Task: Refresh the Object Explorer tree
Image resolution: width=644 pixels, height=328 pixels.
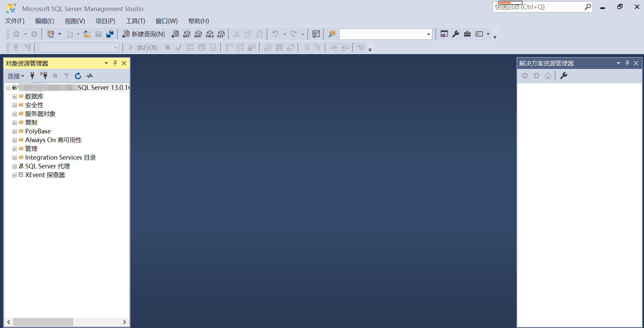Action: click(x=78, y=76)
